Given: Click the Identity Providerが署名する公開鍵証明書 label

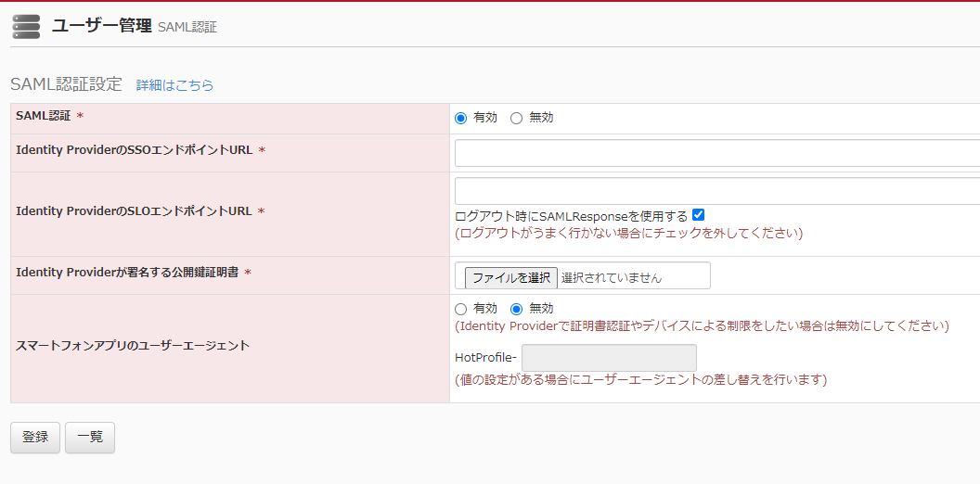Looking at the screenshot, I should coord(127,273).
